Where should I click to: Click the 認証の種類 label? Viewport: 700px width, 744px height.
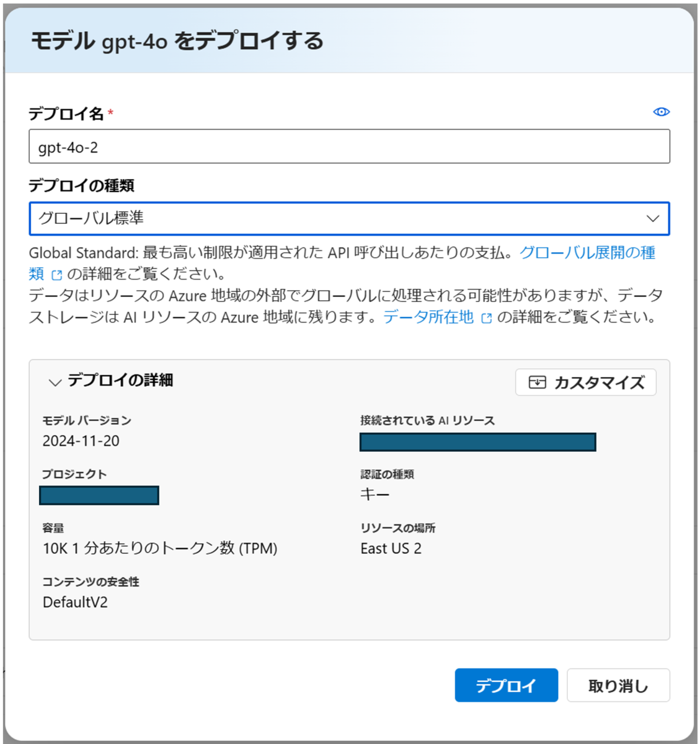point(388,474)
